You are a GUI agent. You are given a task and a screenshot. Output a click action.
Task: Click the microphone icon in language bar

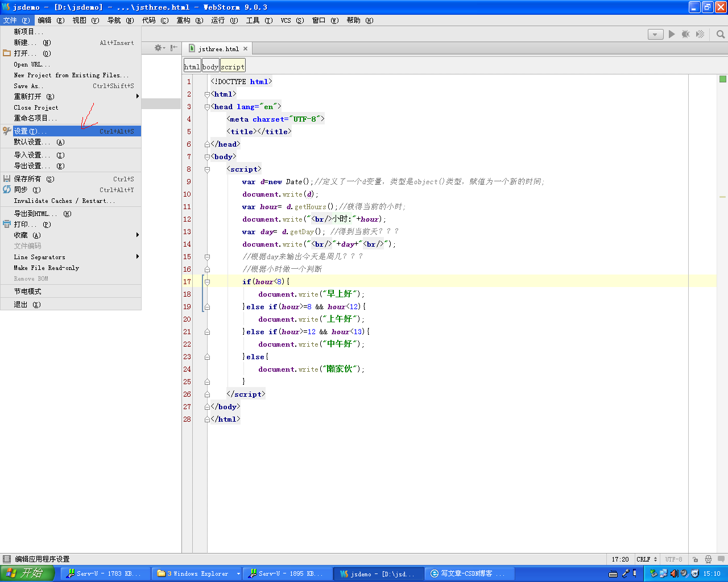pyautogui.click(x=624, y=573)
